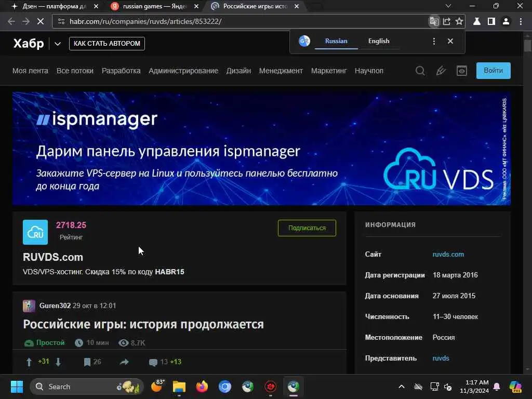Viewport: 532px width, 399px height.
Task: Open translate options three-dot menu
Action: coord(434,41)
